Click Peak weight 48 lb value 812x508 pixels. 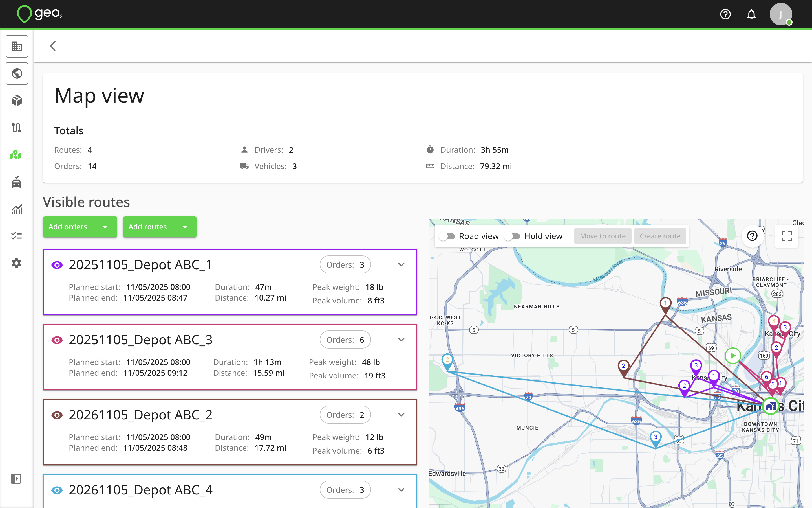pyautogui.click(x=371, y=362)
